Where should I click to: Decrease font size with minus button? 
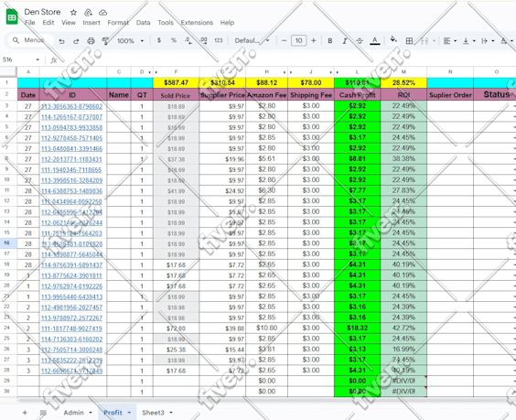tap(284, 40)
